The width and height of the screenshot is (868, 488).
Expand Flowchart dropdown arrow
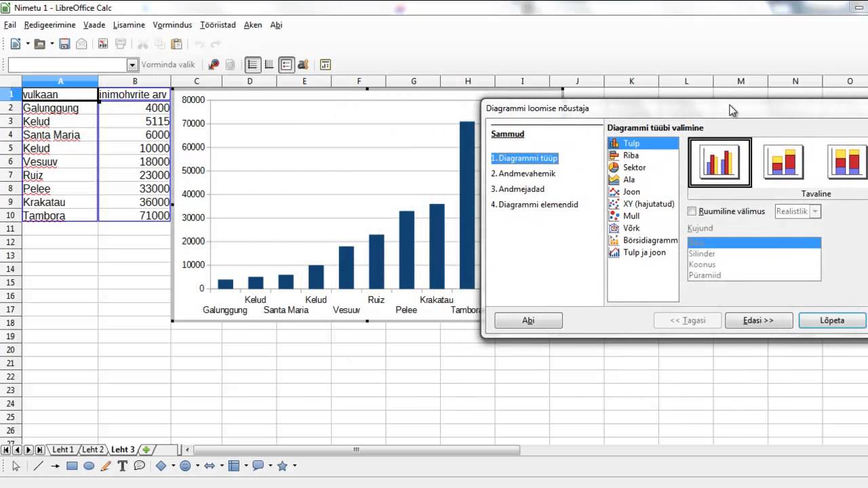click(x=246, y=466)
